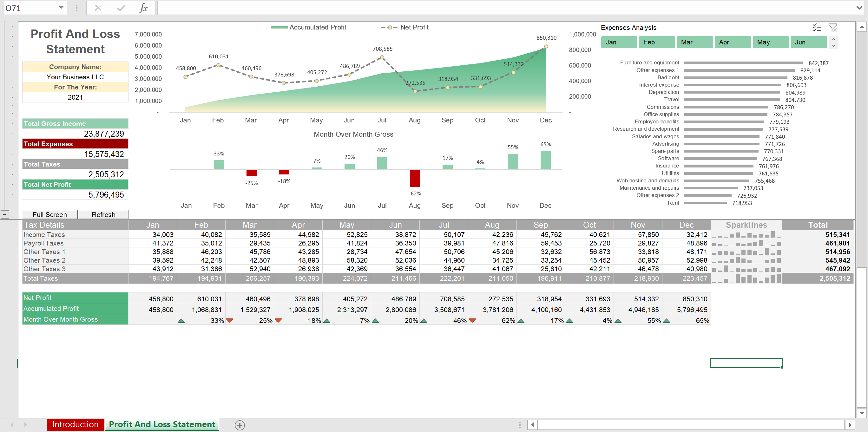Click inside the formula bar input field
Screen dimensions: 868x432
click(x=472, y=8)
